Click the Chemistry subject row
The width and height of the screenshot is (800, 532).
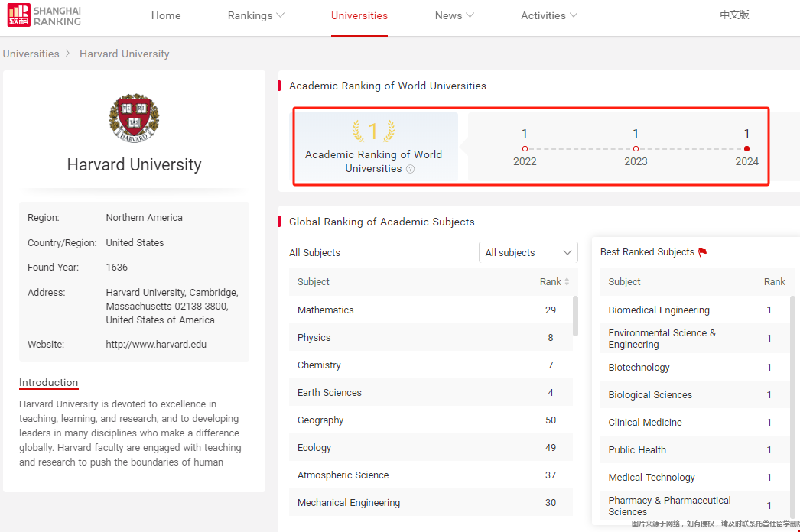point(431,365)
